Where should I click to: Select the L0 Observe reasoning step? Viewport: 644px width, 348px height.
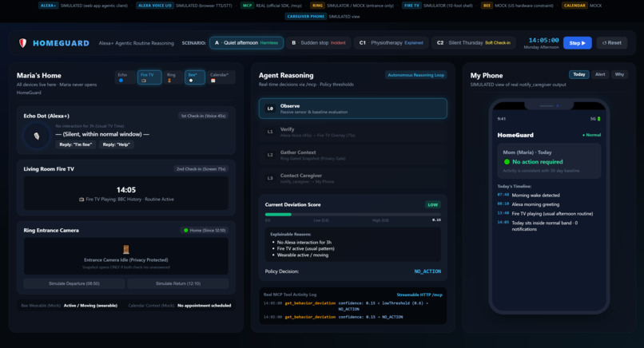point(353,109)
